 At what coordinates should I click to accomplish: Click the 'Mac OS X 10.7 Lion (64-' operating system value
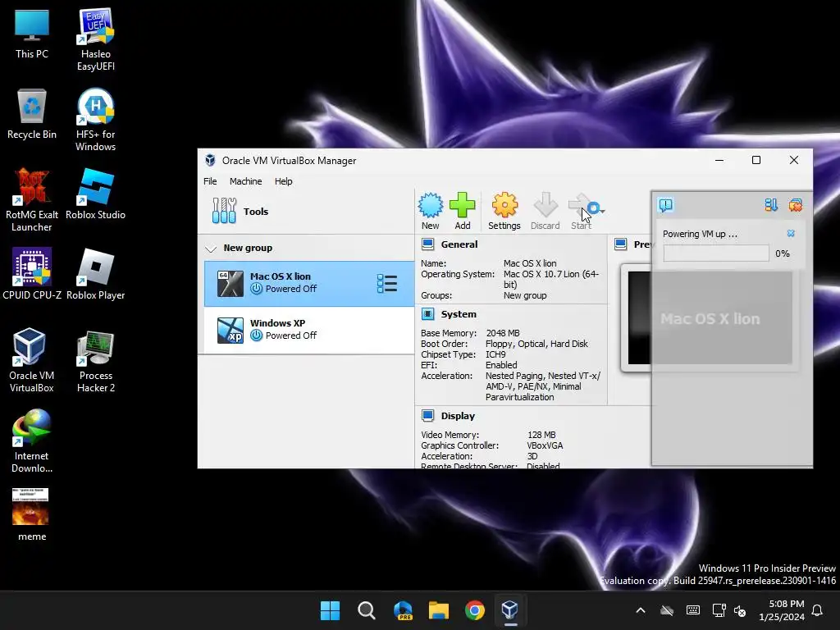pyautogui.click(x=550, y=274)
